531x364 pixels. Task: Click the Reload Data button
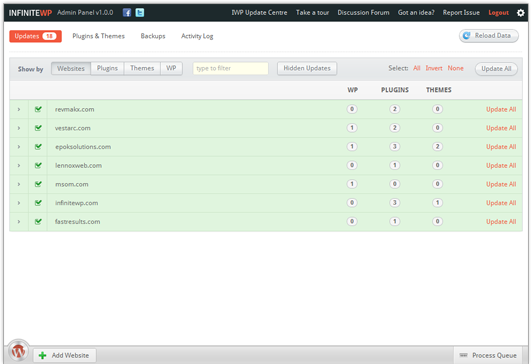(x=489, y=36)
